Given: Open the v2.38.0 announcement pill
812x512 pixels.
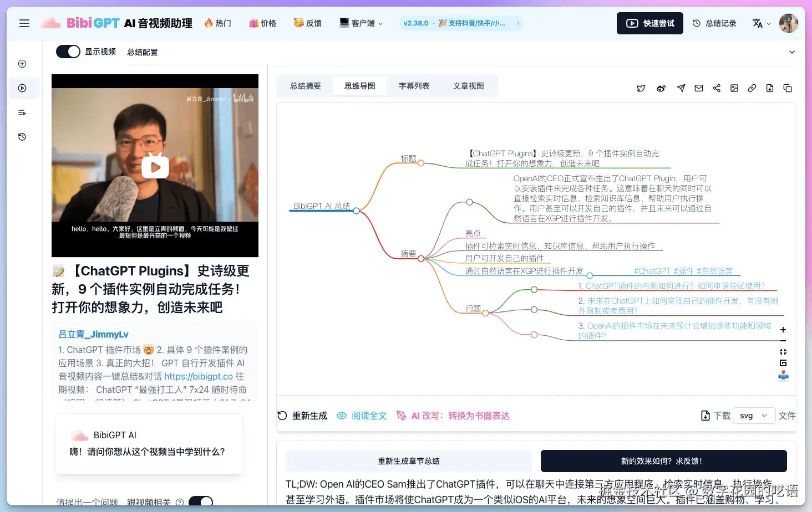Looking at the screenshot, I should (460, 23).
